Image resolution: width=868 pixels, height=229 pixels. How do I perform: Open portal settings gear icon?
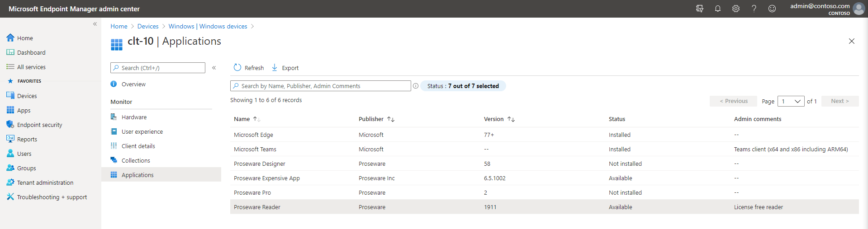point(735,9)
